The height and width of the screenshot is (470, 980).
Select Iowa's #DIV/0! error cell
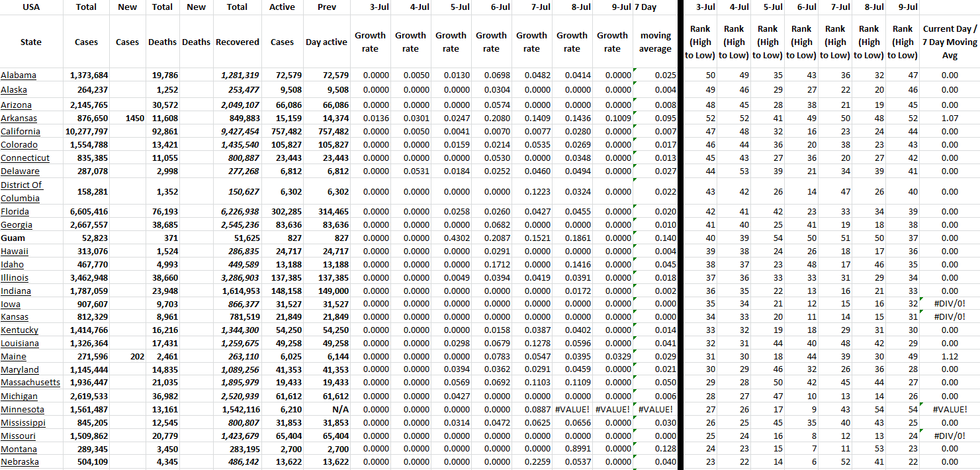pyautogui.click(x=950, y=305)
